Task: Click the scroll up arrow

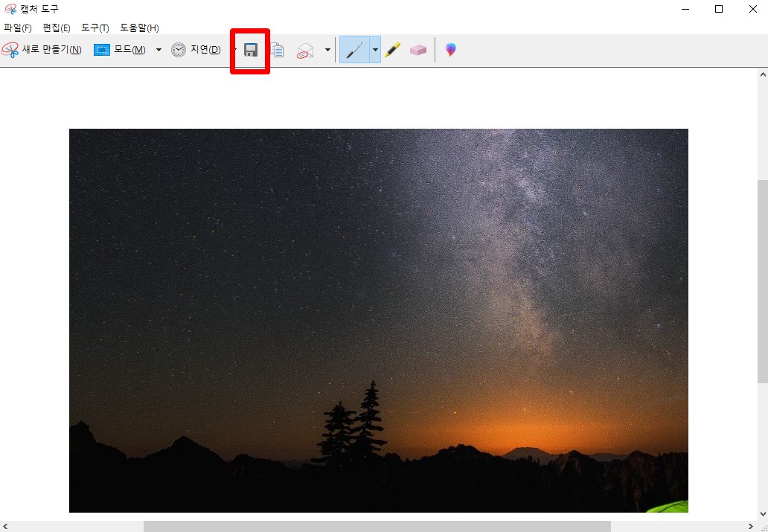Action: point(763,74)
